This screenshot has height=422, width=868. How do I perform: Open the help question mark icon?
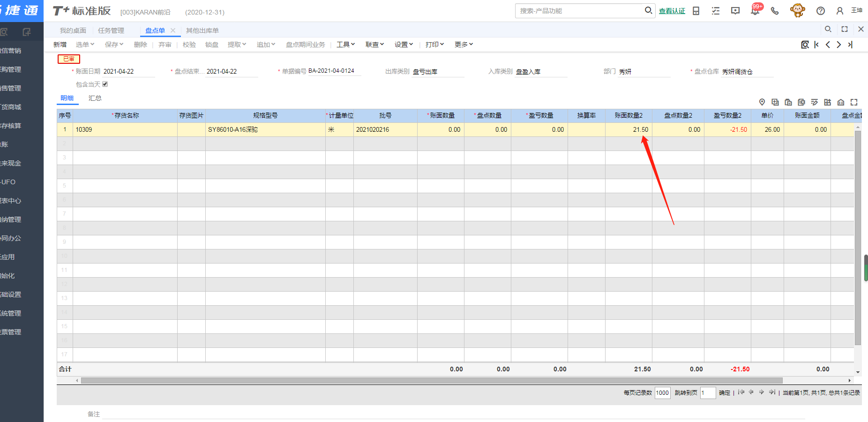(x=821, y=11)
